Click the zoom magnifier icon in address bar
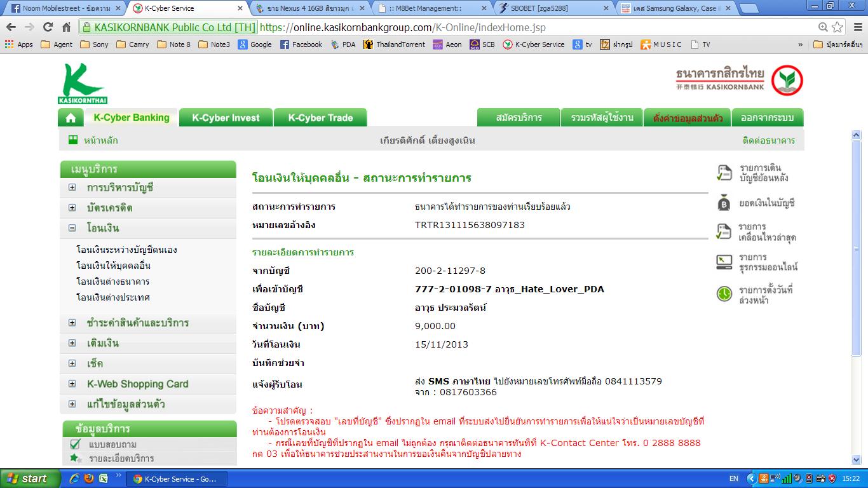 point(824,27)
